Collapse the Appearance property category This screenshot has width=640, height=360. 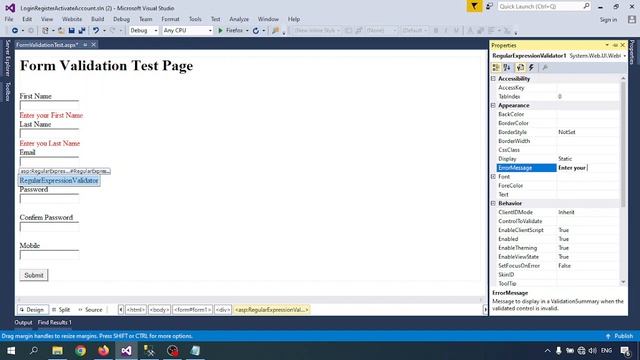click(493, 105)
